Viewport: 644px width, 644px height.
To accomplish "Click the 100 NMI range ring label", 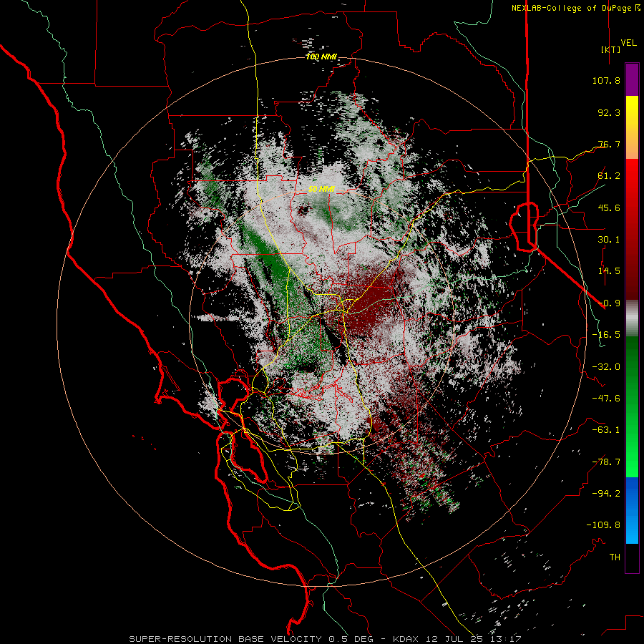I will (321, 57).
